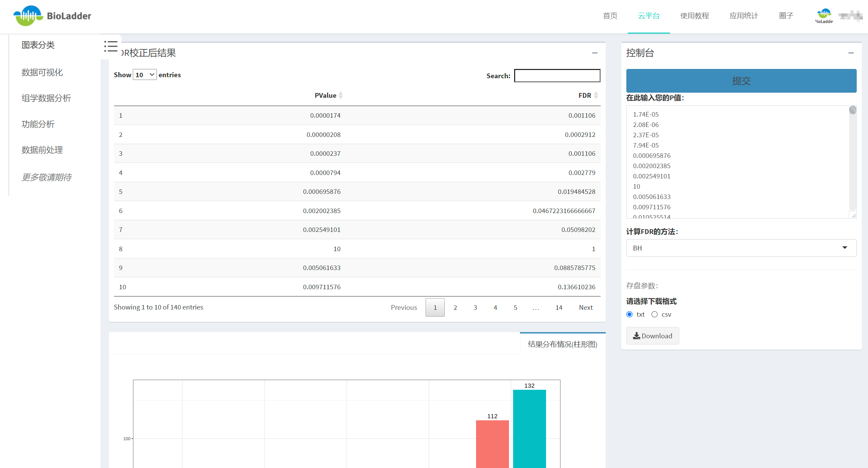Open the 组学数据分析 sidebar item
868x468 pixels.
point(46,98)
